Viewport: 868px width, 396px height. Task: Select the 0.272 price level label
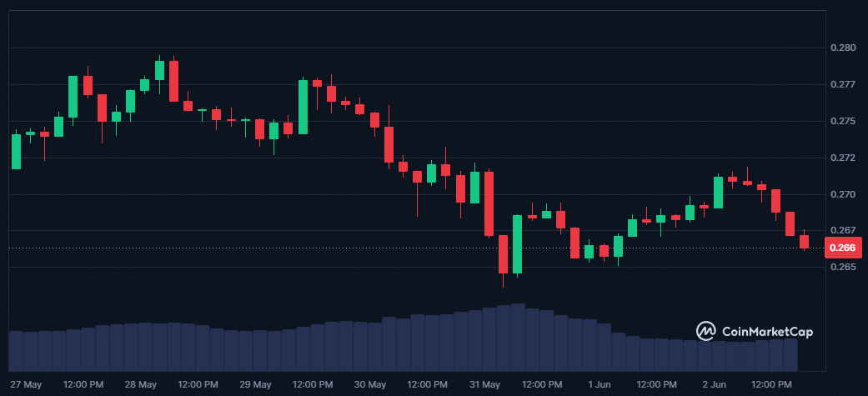pos(842,158)
